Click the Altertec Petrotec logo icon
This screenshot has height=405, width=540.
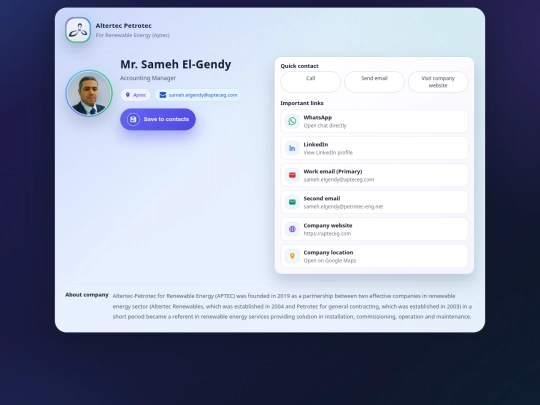pos(78,30)
